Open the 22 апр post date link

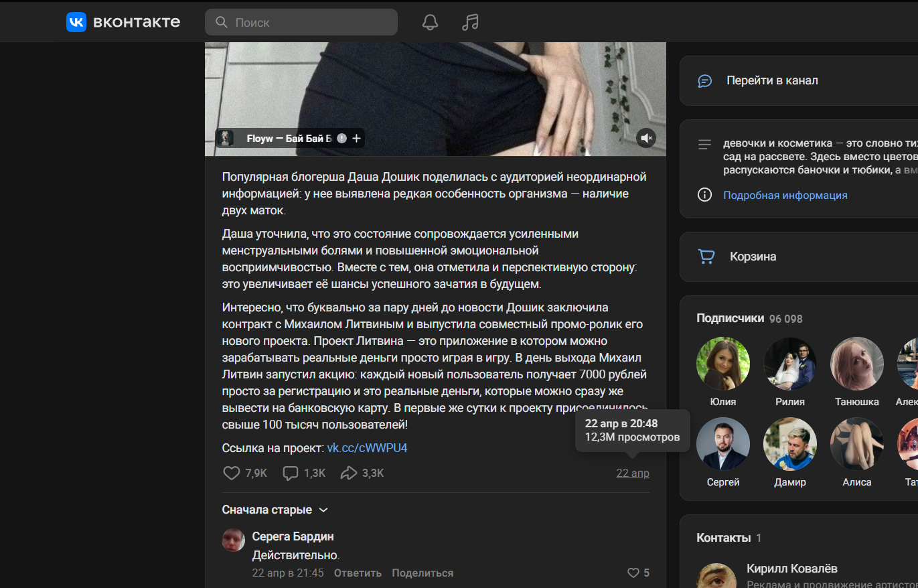(633, 473)
